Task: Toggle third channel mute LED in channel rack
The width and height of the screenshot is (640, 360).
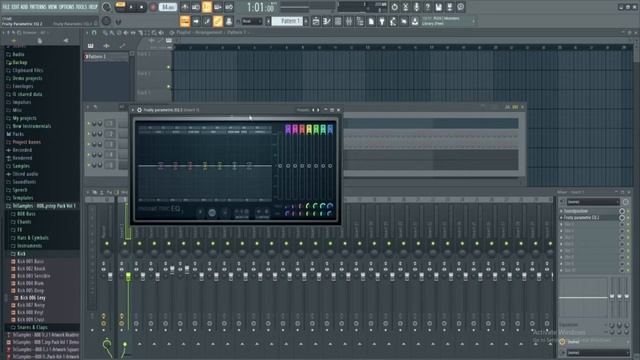Action: tap(89, 144)
